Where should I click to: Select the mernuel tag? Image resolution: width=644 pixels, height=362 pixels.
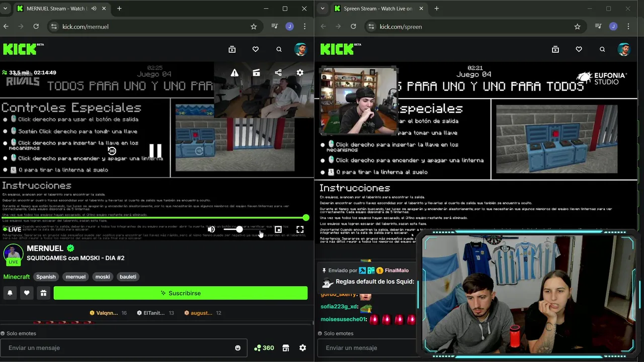(75, 277)
